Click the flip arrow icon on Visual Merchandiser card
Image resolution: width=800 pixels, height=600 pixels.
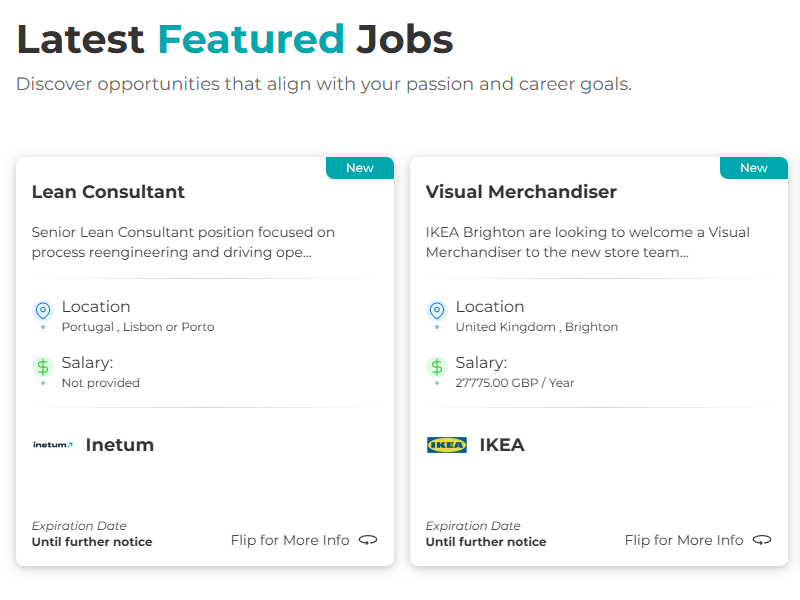coord(762,540)
